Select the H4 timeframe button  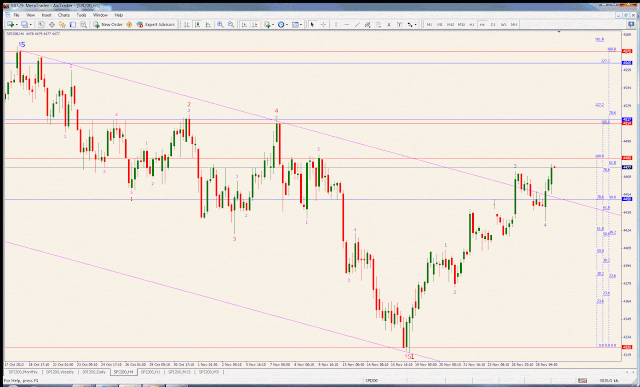point(482,24)
